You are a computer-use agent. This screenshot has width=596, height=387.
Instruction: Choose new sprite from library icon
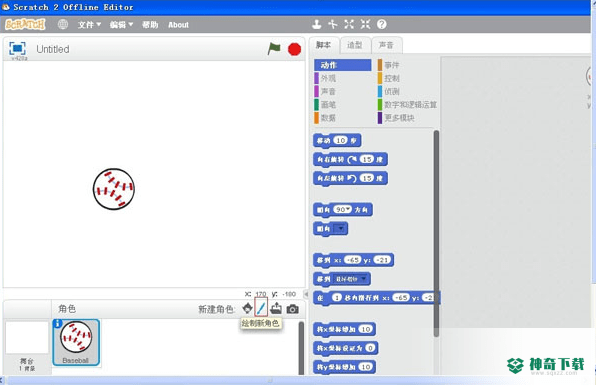pyautogui.click(x=247, y=308)
